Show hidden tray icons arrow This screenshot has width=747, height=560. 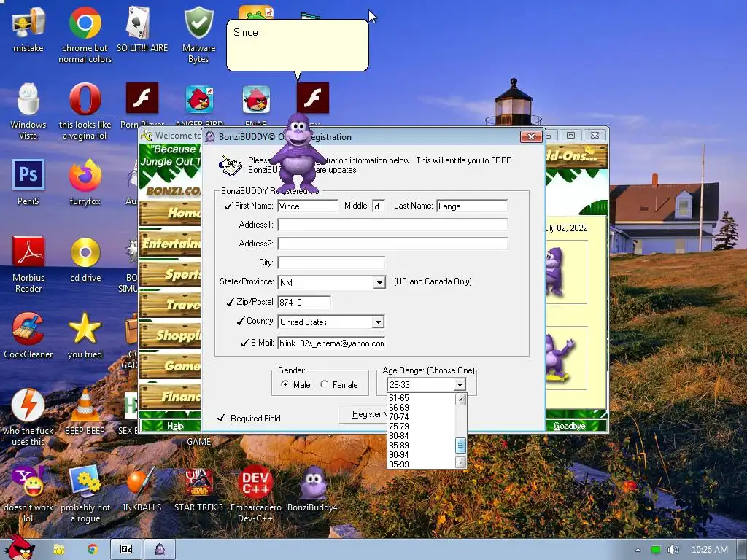(638, 550)
